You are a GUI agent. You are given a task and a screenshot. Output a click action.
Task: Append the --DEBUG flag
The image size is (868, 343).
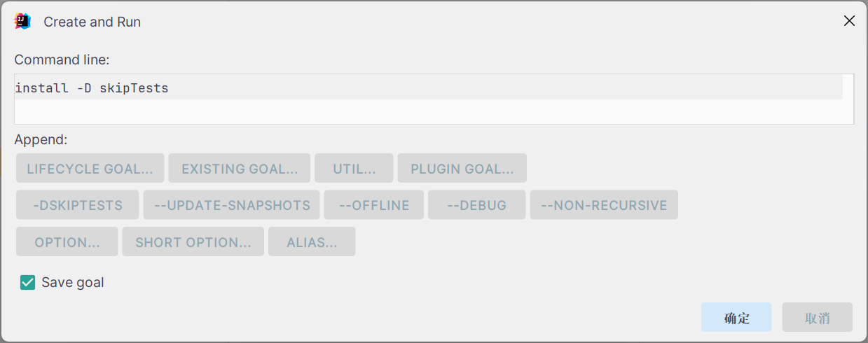pyautogui.click(x=477, y=205)
